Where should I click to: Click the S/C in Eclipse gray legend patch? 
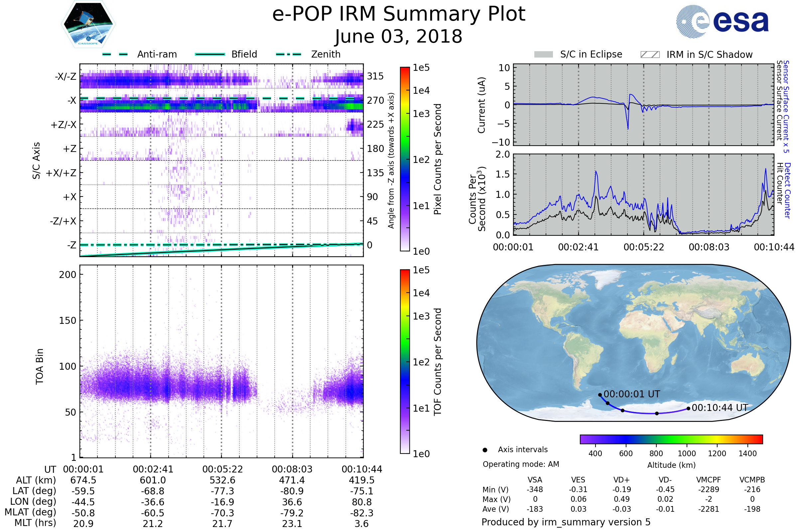point(543,55)
